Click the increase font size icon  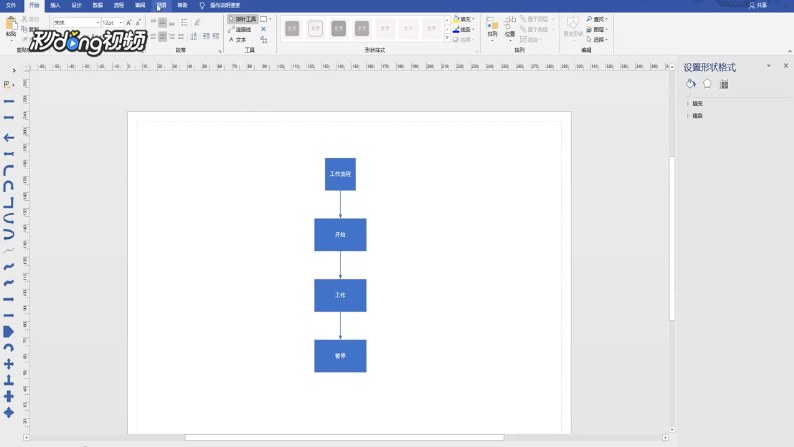[129, 22]
